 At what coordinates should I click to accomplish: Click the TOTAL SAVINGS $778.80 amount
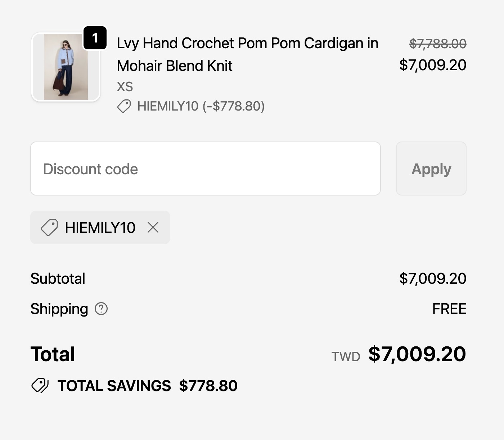(x=208, y=386)
